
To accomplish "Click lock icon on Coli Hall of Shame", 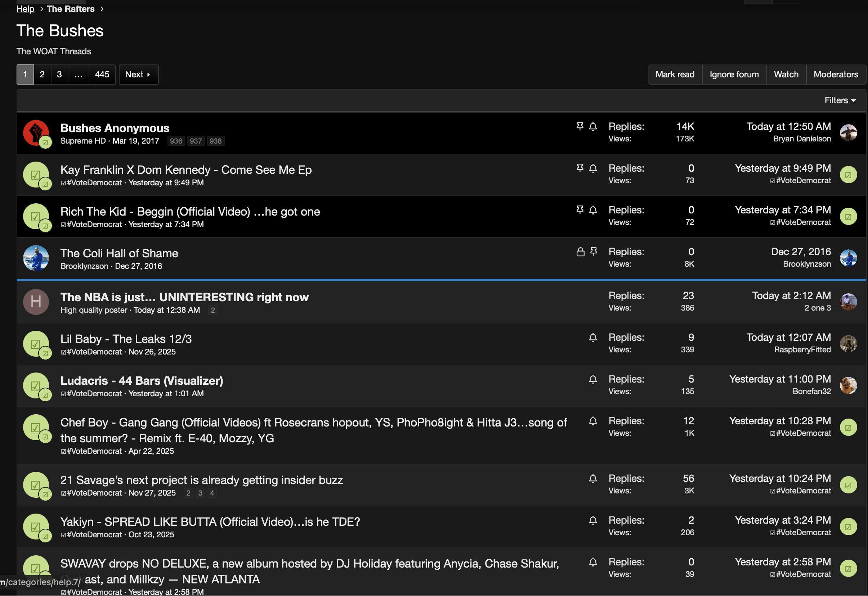I will pyautogui.click(x=580, y=252).
